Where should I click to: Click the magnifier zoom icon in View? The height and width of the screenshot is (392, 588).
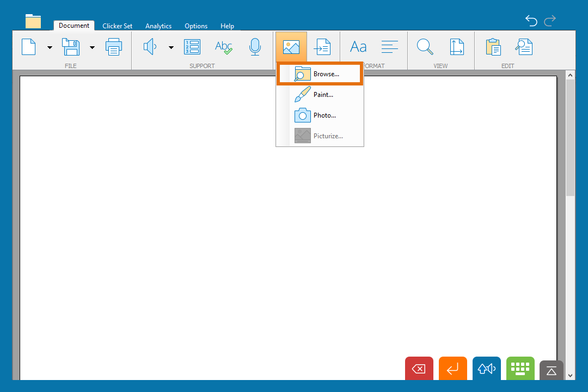(x=425, y=47)
